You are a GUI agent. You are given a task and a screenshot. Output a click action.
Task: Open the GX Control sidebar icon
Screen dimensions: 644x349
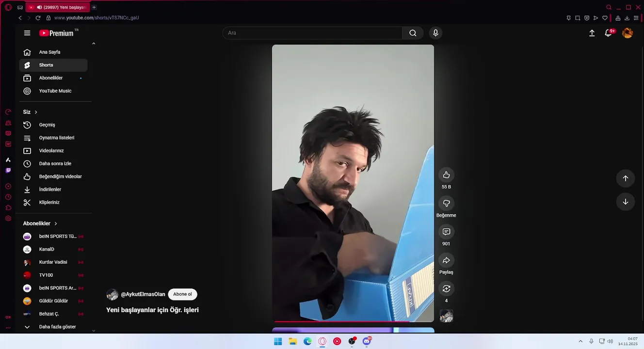8,112
